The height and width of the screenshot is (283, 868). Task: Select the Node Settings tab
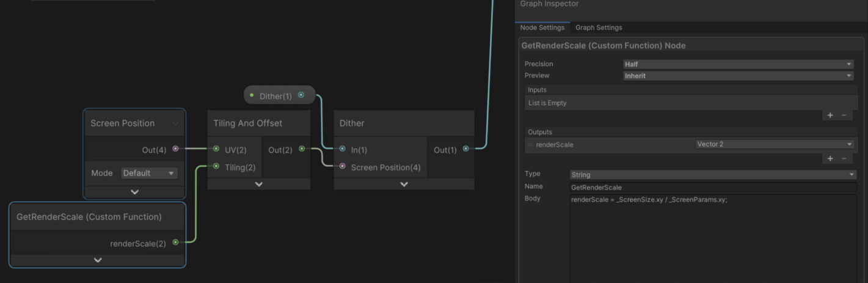pyautogui.click(x=542, y=28)
